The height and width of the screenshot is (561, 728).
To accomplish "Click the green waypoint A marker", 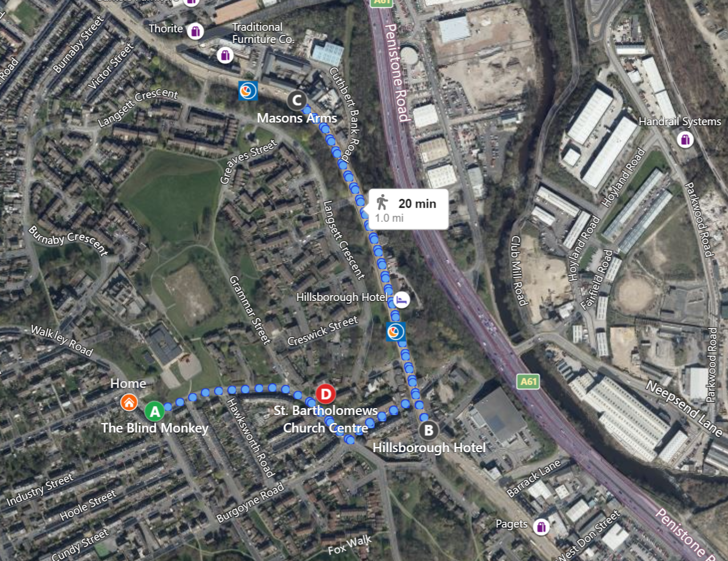I will 155,411.
